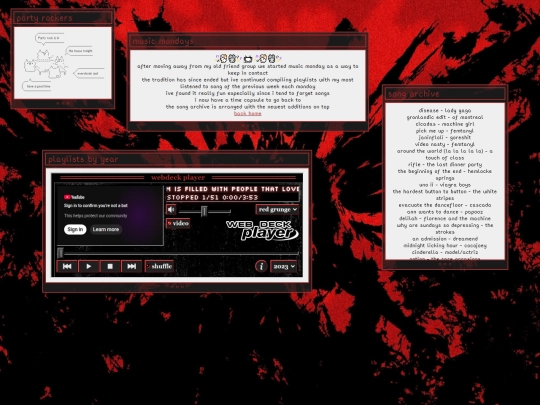This screenshot has width=540, height=405.
Task: Click 'cicadas - machine girl' entry
Action: coord(445,124)
